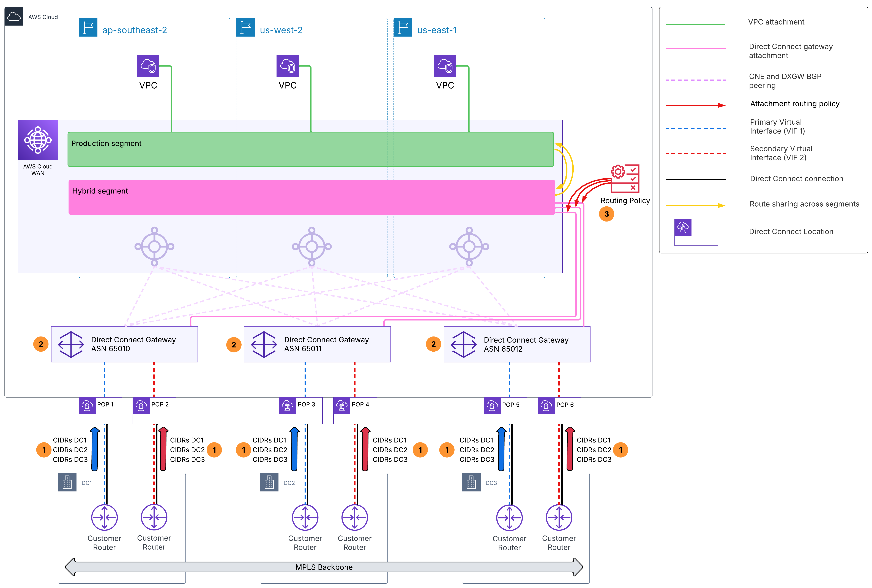
Task: Click the blue CIDRs arrow at POP 3
Action: [295, 449]
